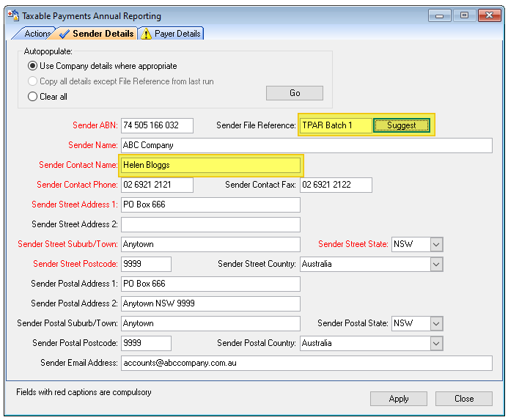The height and width of the screenshot is (420, 508).
Task: Choose 'Copy all details except File Reference' option
Action: click(32, 81)
